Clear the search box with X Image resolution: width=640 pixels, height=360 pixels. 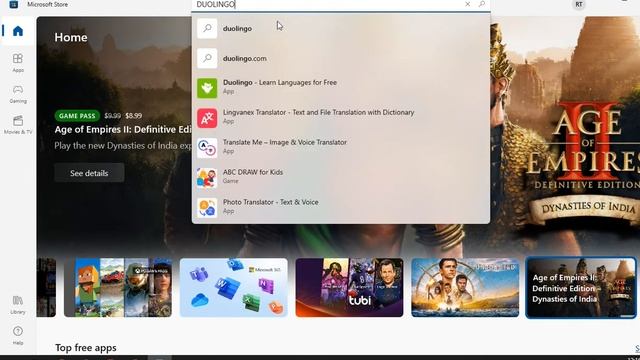click(x=467, y=4)
